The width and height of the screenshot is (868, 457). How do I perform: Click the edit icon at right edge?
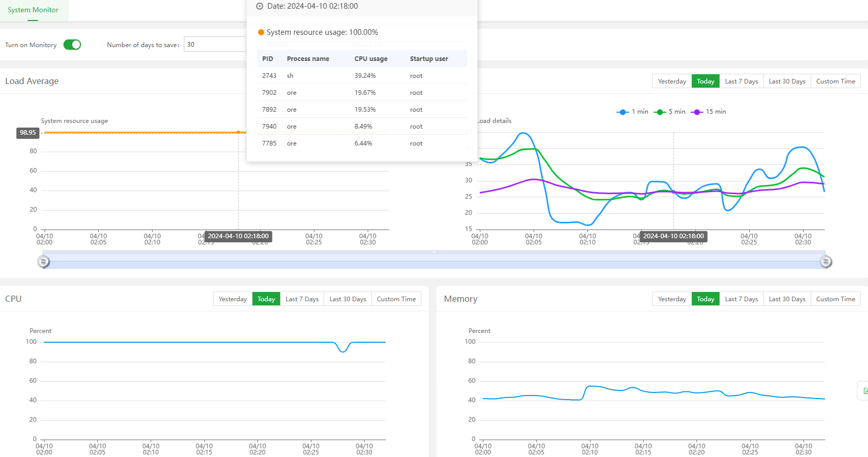[x=864, y=391]
